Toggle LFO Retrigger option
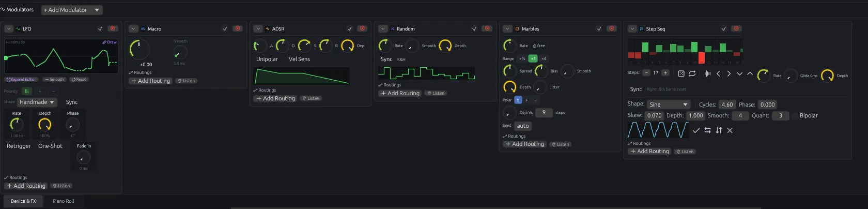 tap(19, 146)
